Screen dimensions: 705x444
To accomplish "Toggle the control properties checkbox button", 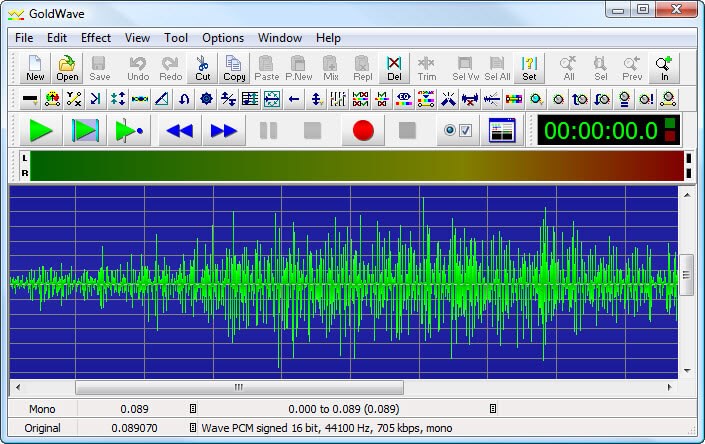I will click(458, 130).
